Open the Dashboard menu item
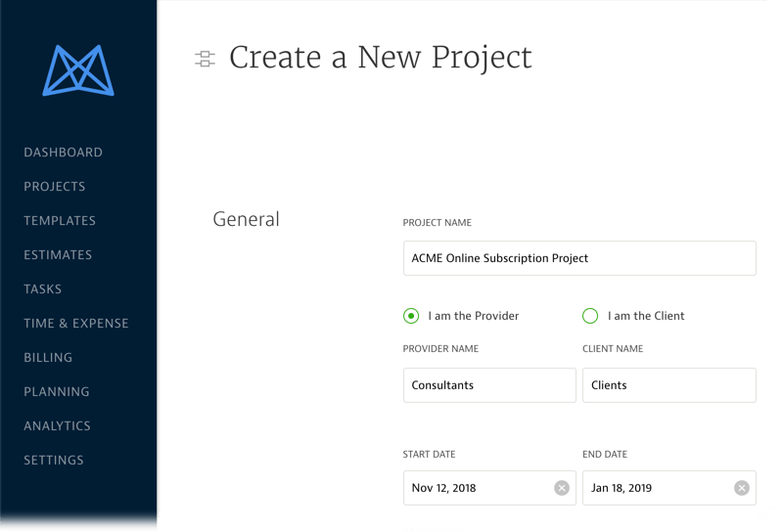This screenshot has width=784, height=532. coord(63,153)
